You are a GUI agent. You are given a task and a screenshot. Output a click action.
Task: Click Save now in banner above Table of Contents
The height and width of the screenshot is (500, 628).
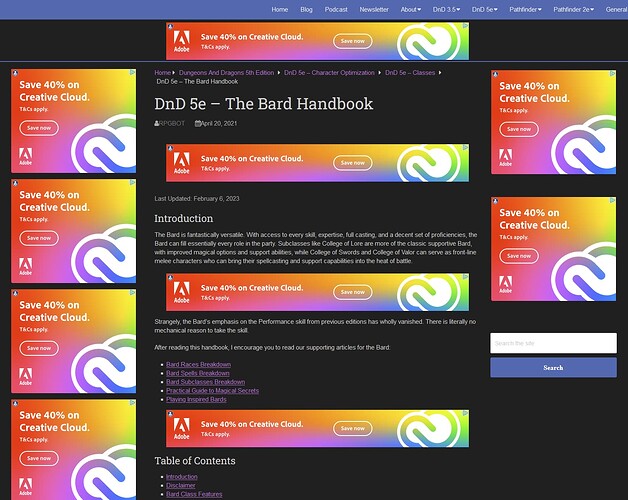coord(353,429)
